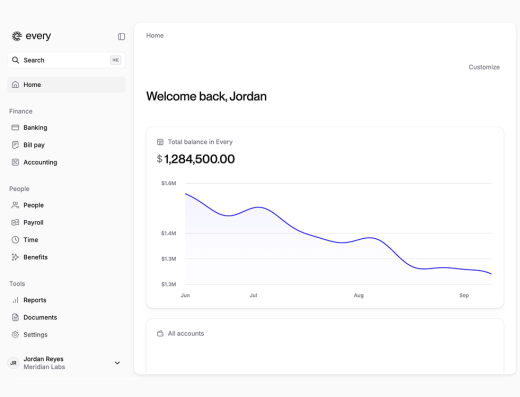The image size is (520, 397).
Task: Click the People users icon
Action: click(x=15, y=205)
